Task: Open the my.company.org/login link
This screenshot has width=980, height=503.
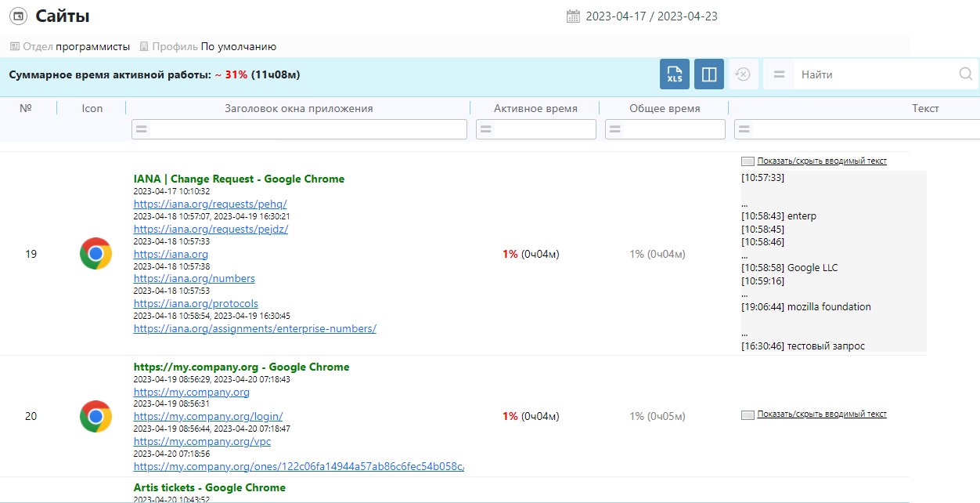Action: (x=208, y=416)
